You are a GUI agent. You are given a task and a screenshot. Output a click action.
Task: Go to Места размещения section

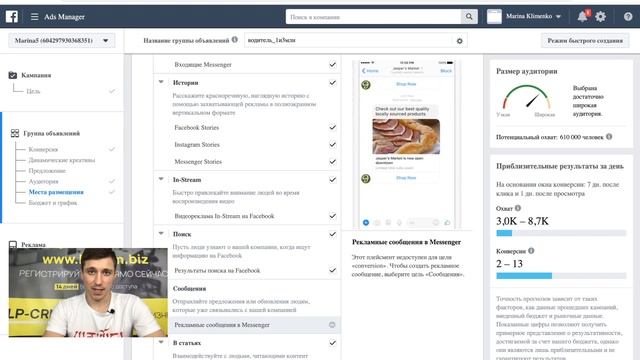pos(56,192)
